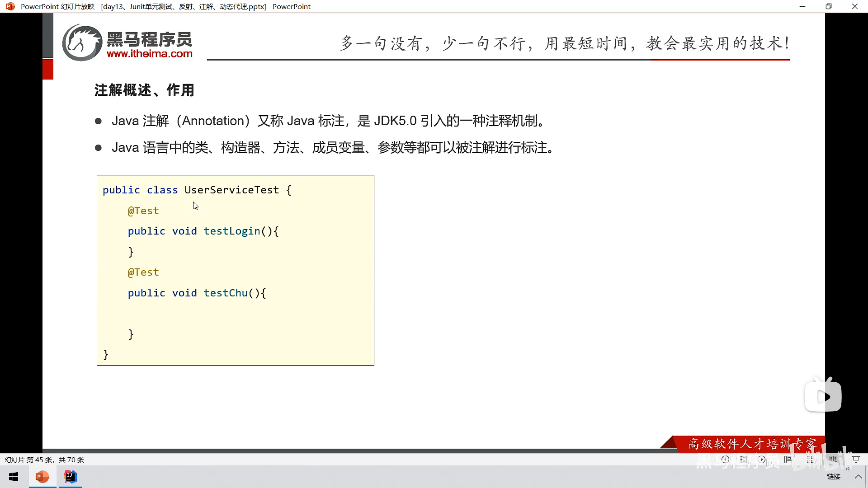Switch to Reading view icon
Screen dimensions: 868x488
coord(833,459)
